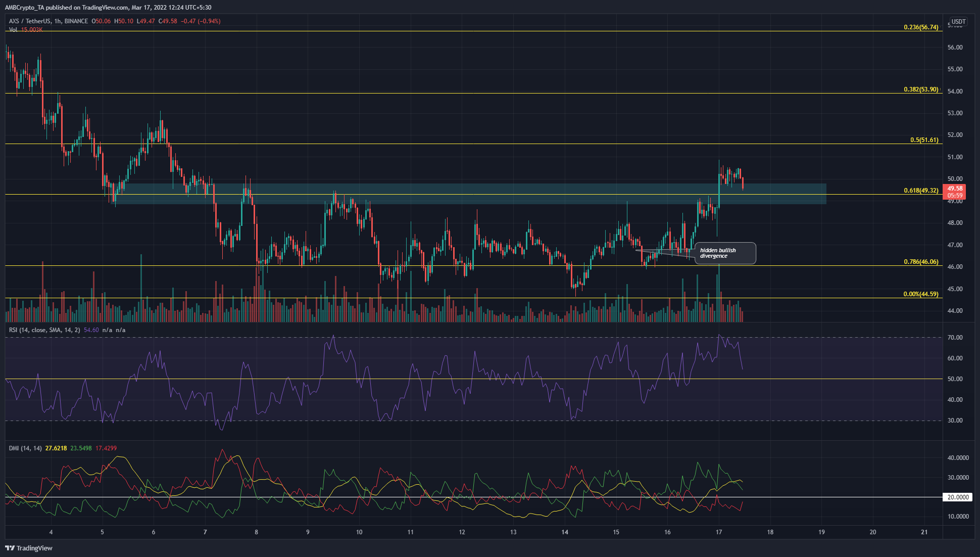
Task: Click the AXS / TetherUS symbol title
Action: pyautogui.click(x=30, y=21)
